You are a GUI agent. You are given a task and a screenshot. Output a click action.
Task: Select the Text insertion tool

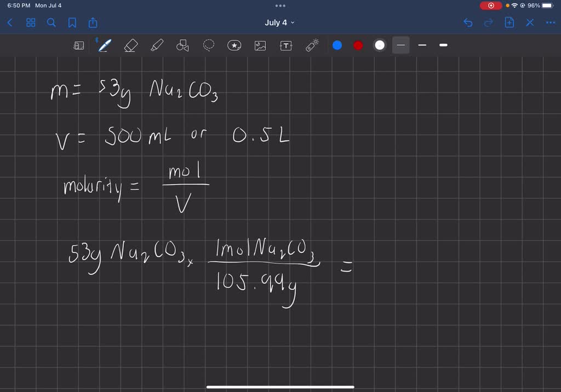click(285, 45)
